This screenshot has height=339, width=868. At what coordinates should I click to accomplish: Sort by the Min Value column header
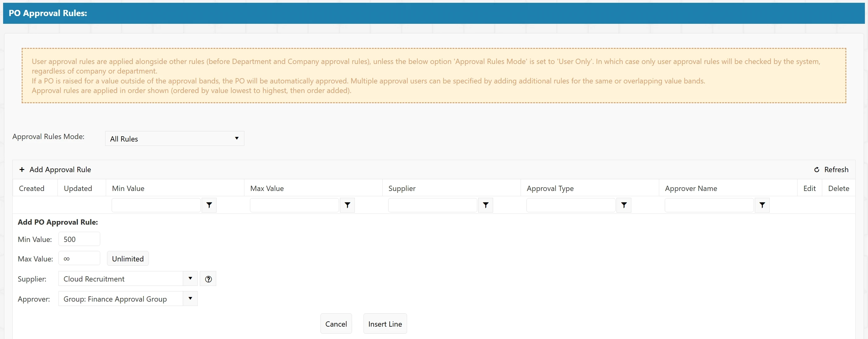pos(128,188)
